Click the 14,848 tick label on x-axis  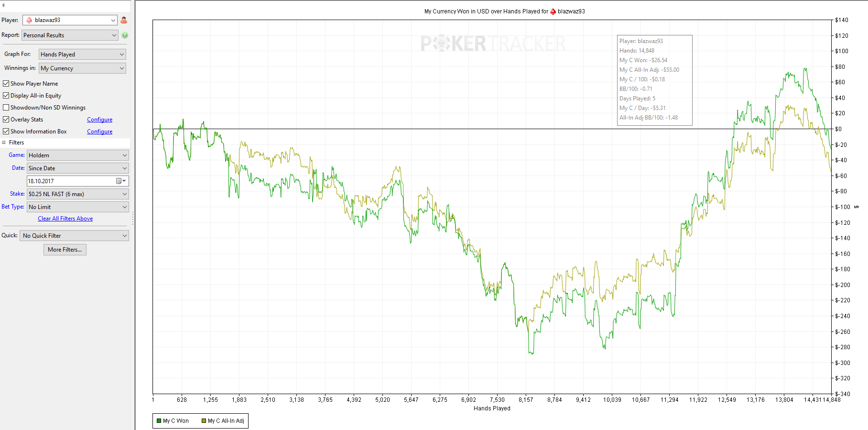click(x=832, y=400)
